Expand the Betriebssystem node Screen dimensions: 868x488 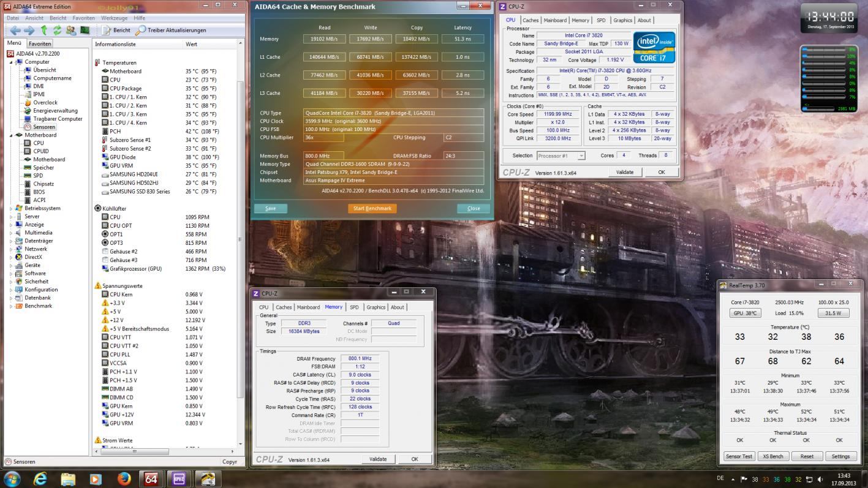[x=11, y=208]
